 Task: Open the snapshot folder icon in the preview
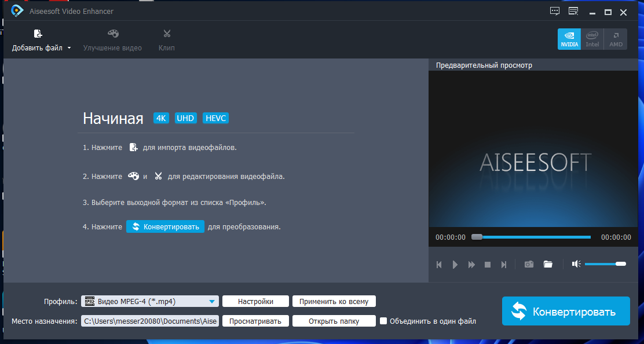pos(548,264)
